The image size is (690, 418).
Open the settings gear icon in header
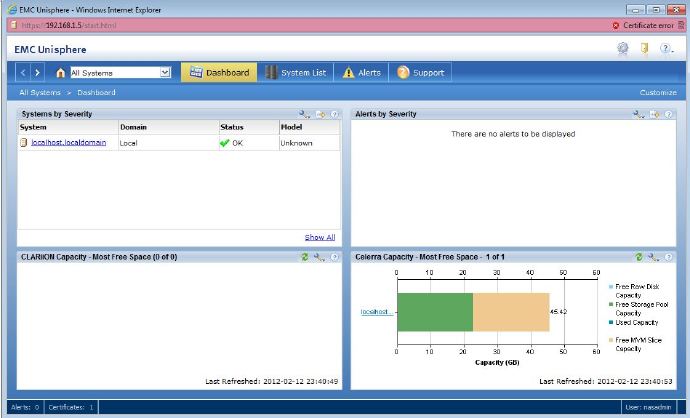pyautogui.click(x=623, y=48)
